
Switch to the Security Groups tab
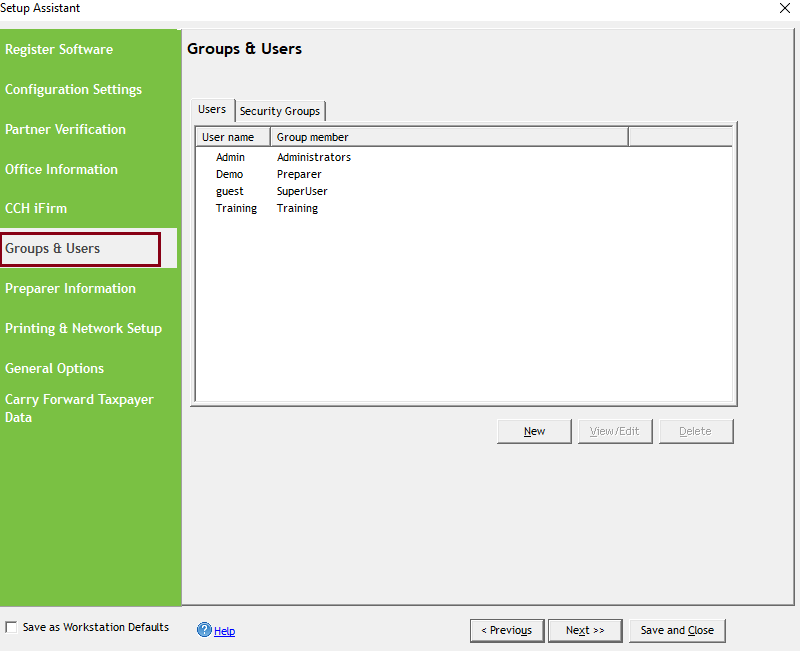coord(280,111)
